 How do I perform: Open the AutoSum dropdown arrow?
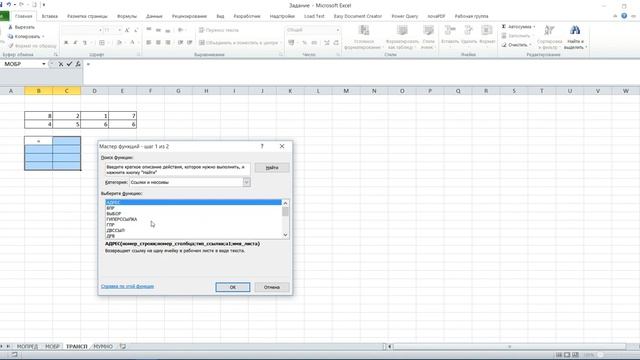pyautogui.click(x=534, y=27)
